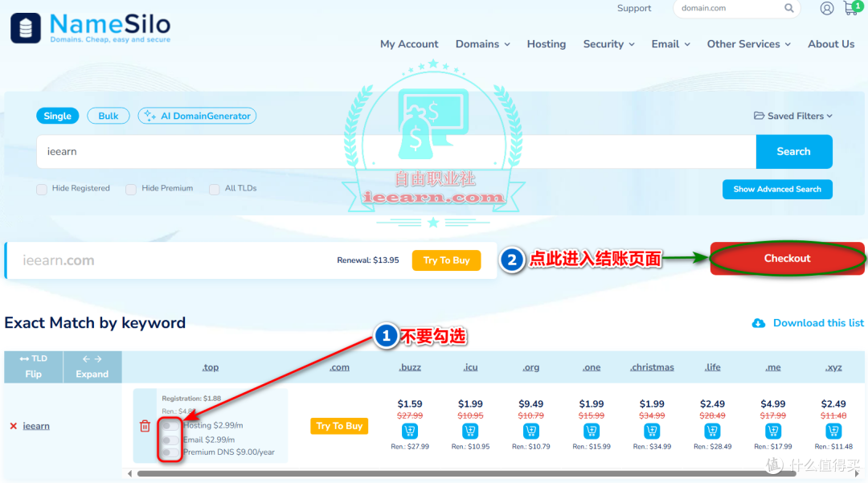Viewport: 868px width, 483px height.
Task: Click the user account icon
Action: pyautogui.click(x=826, y=8)
